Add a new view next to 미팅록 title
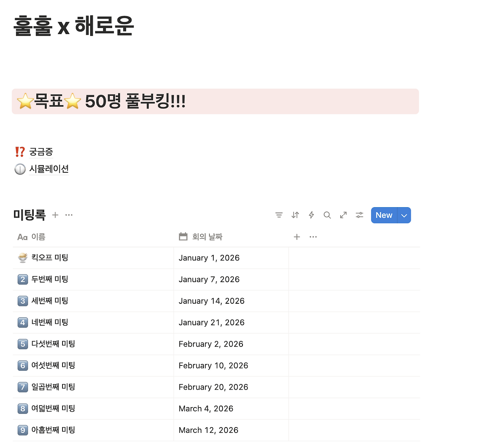Image resolution: width=485 pixels, height=448 pixels. pos(55,215)
